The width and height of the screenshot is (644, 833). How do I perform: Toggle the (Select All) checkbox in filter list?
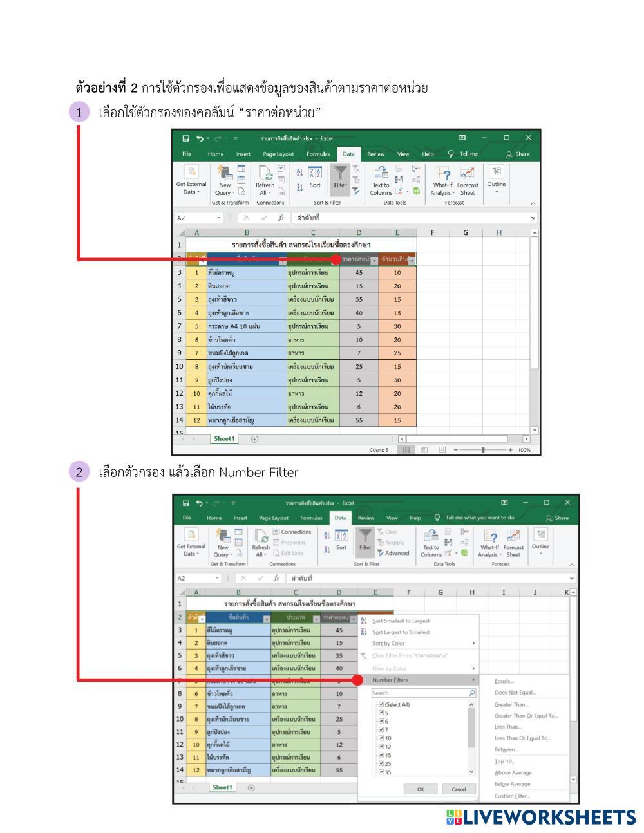coord(381,704)
